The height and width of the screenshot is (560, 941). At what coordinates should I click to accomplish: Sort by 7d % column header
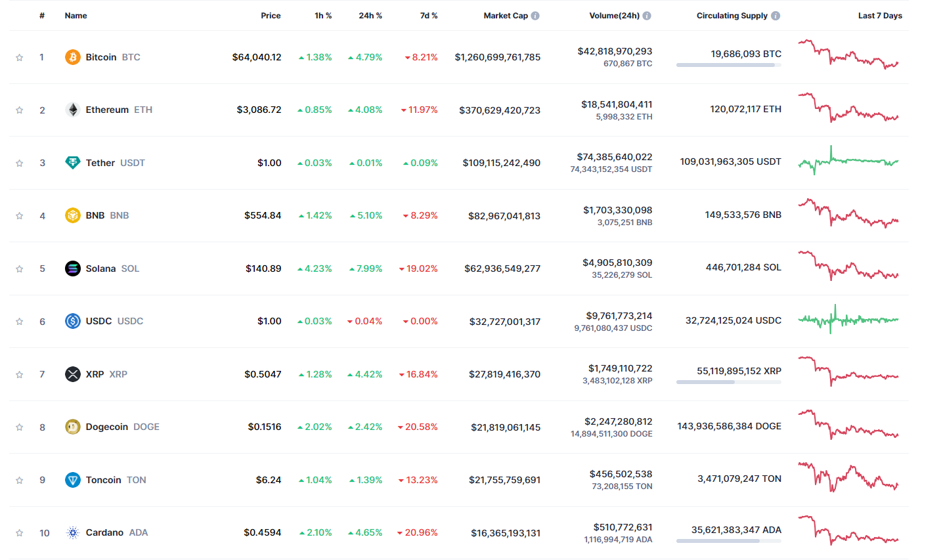pos(429,16)
